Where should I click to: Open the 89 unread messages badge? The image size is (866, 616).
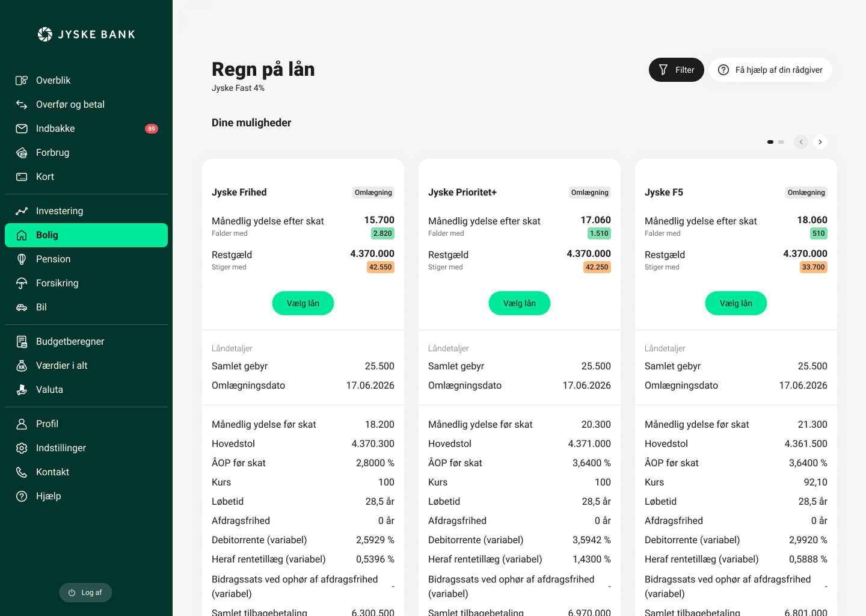[x=152, y=129]
